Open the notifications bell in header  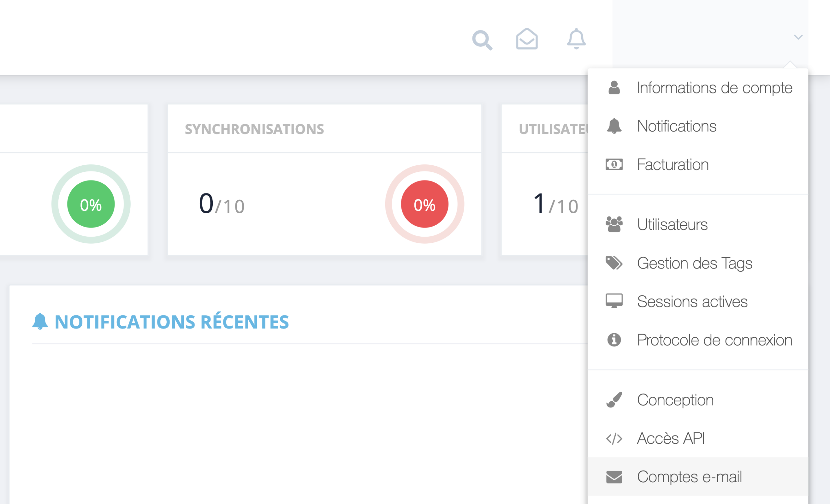click(x=576, y=39)
